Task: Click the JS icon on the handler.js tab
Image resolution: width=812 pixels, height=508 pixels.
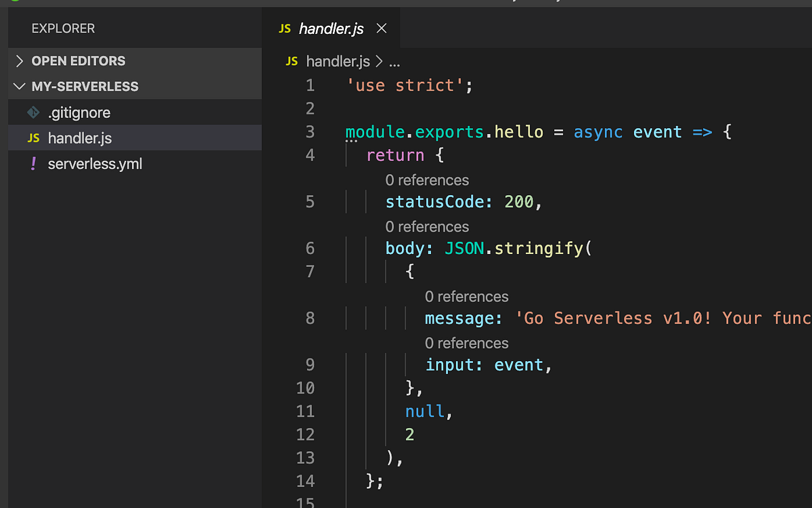Action: pyautogui.click(x=285, y=28)
